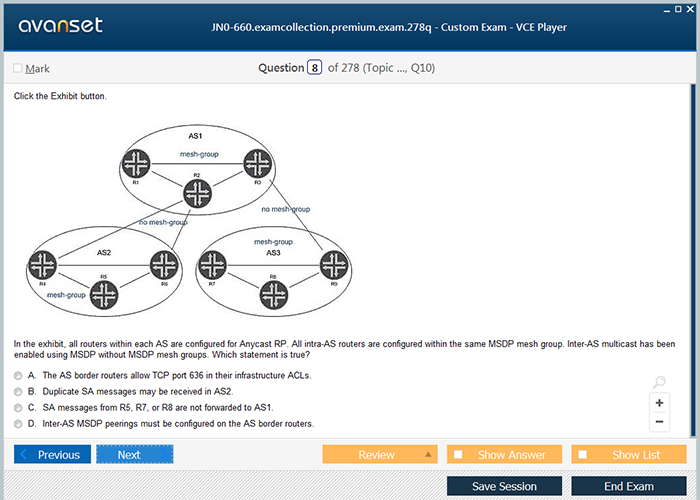Click the R4 router icon in AS2
700x500 pixels.
(x=42, y=265)
